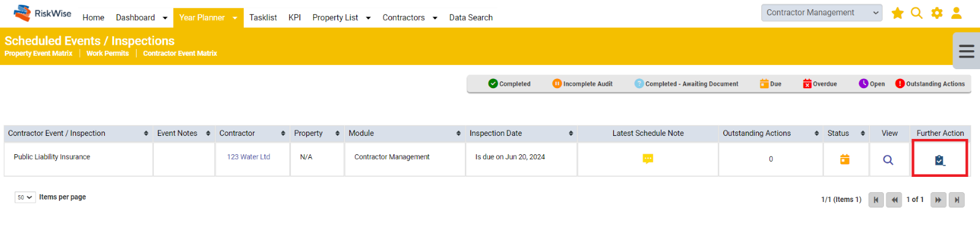Open the items per page dropdown

pos(25,197)
